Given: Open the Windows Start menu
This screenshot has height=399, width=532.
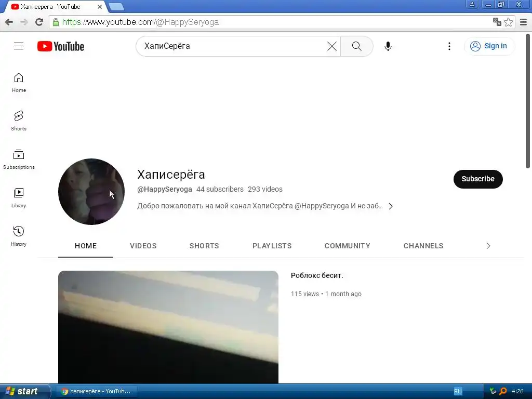Looking at the screenshot, I should (x=24, y=391).
